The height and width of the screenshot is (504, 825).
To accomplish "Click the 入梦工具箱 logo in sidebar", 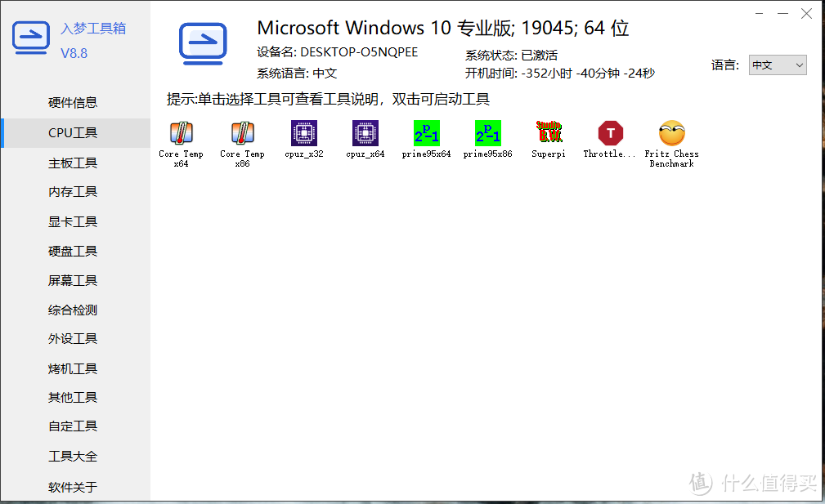I will pos(31,38).
